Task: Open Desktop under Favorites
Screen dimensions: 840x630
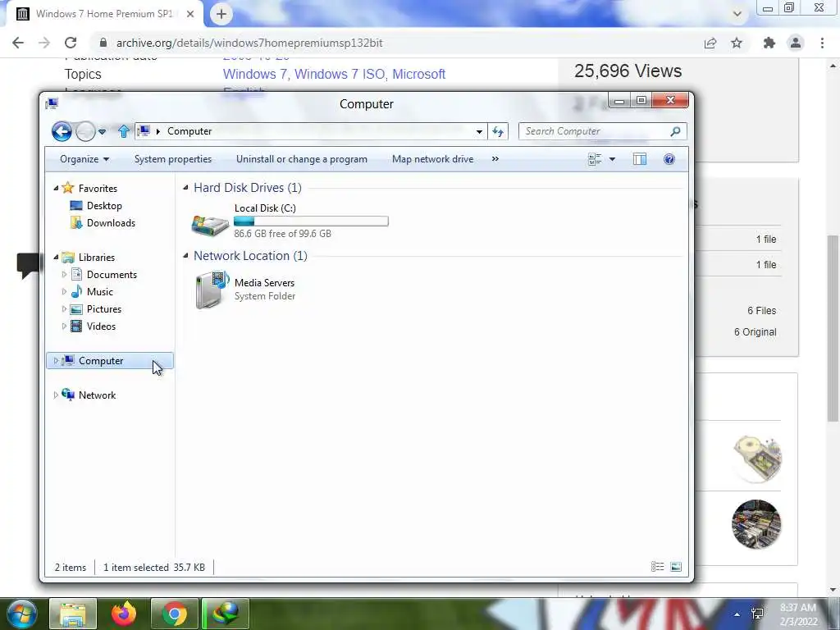Action: click(x=104, y=206)
